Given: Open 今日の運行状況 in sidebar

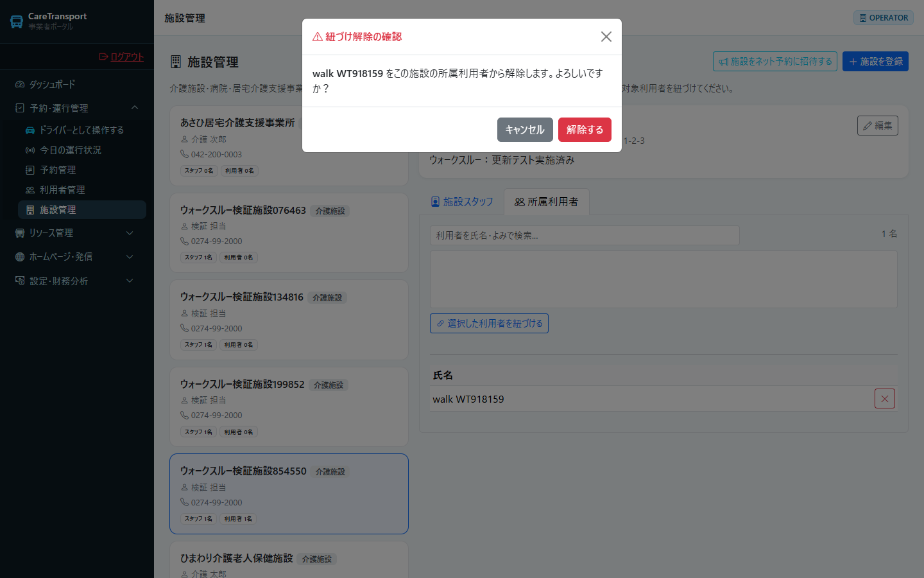Looking at the screenshot, I should point(82,150).
